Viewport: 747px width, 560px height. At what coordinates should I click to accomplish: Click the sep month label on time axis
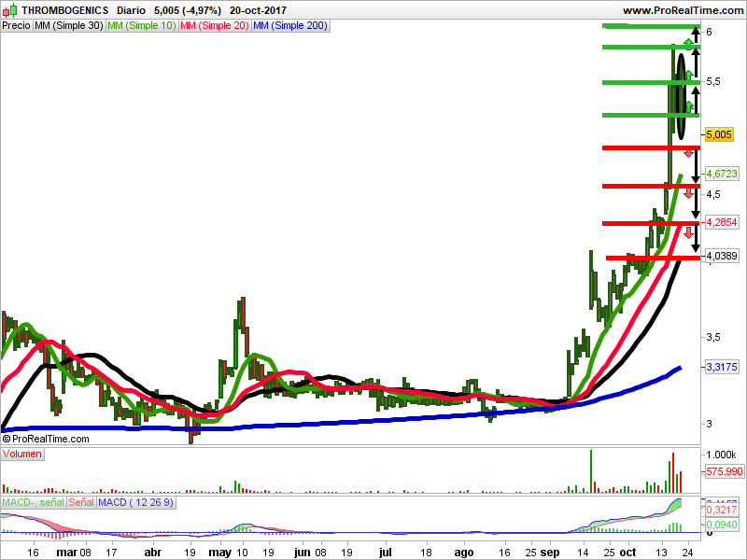coord(550,553)
